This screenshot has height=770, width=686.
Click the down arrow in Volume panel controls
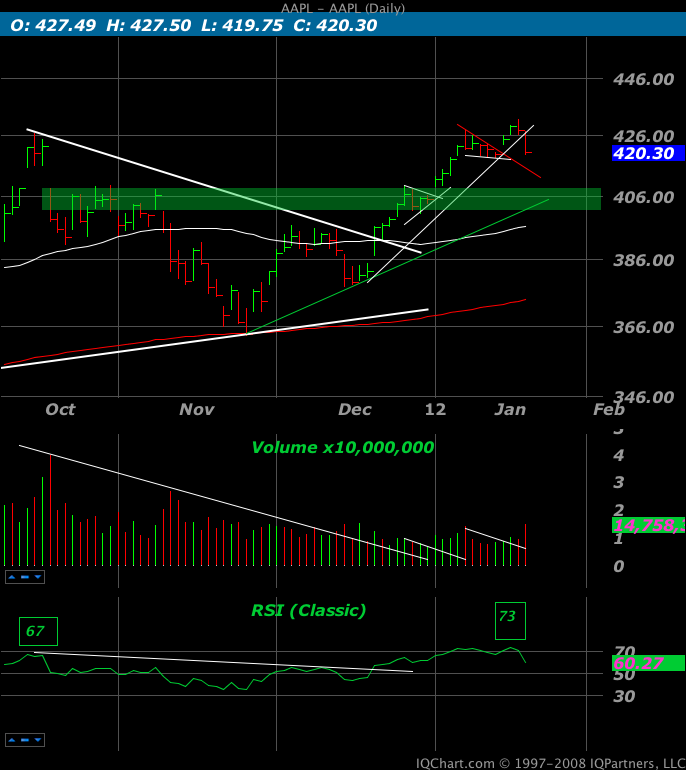tap(38, 577)
